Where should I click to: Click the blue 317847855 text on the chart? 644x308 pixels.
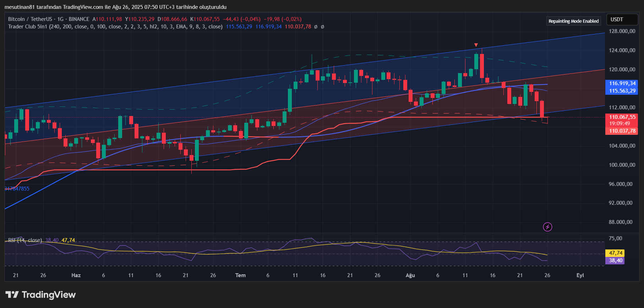pos(17,189)
